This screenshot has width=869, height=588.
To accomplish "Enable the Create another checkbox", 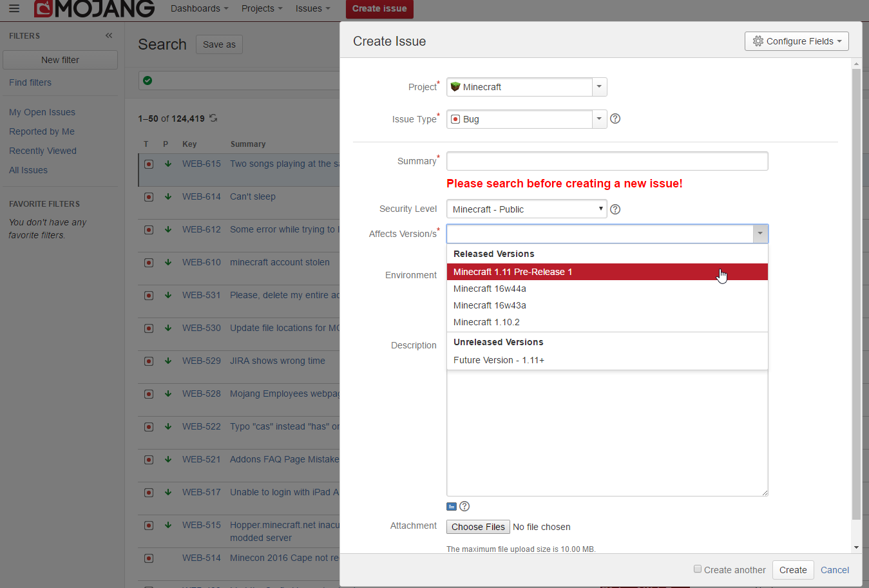I will pyautogui.click(x=698, y=569).
